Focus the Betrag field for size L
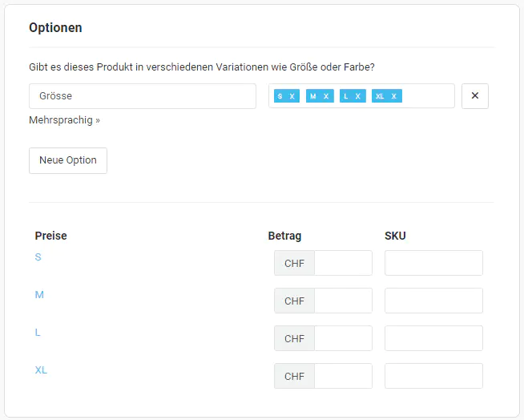Image resolution: width=524 pixels, height=420 pixels. click(x=343, y=338)
